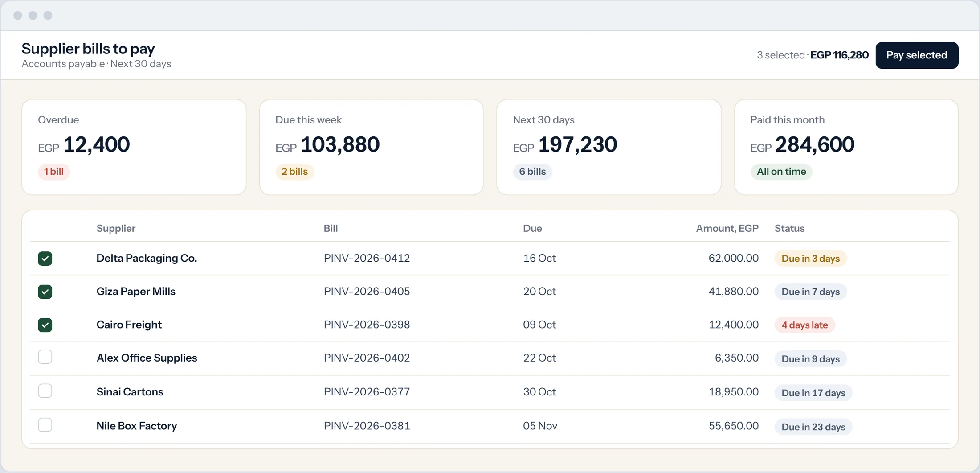
Task: Click the 4 days late status
Action: click(x=804, y=325)
